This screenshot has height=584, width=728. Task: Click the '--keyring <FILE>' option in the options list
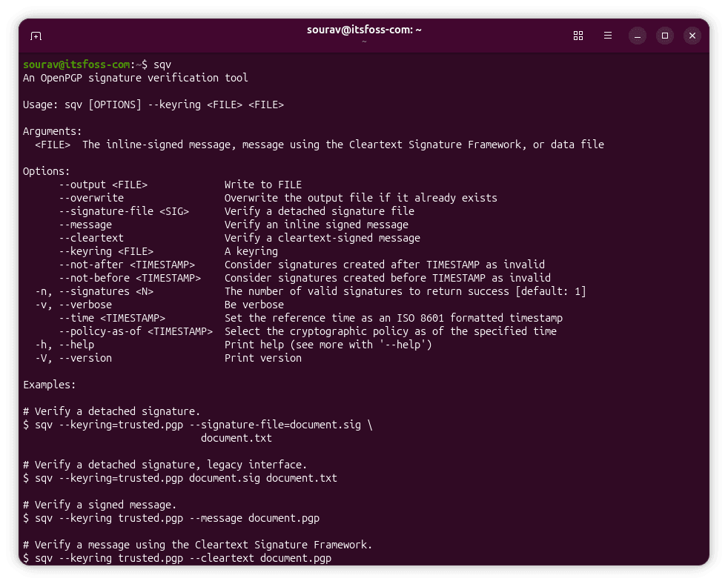pos(106,252)
